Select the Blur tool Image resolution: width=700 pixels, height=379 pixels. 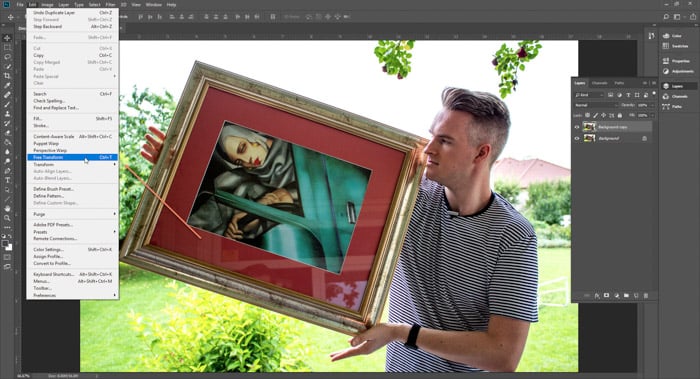tap(7, 152)
